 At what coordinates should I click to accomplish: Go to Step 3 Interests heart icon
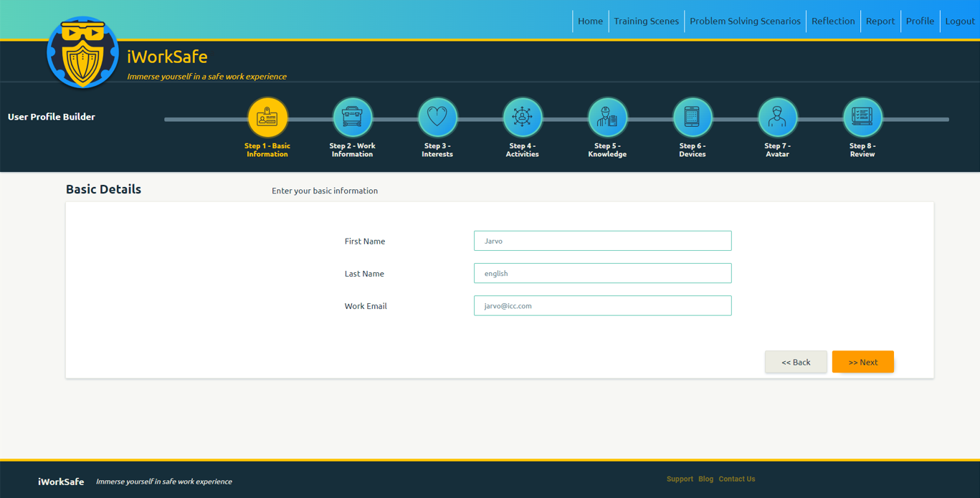[x=437, y=117]
